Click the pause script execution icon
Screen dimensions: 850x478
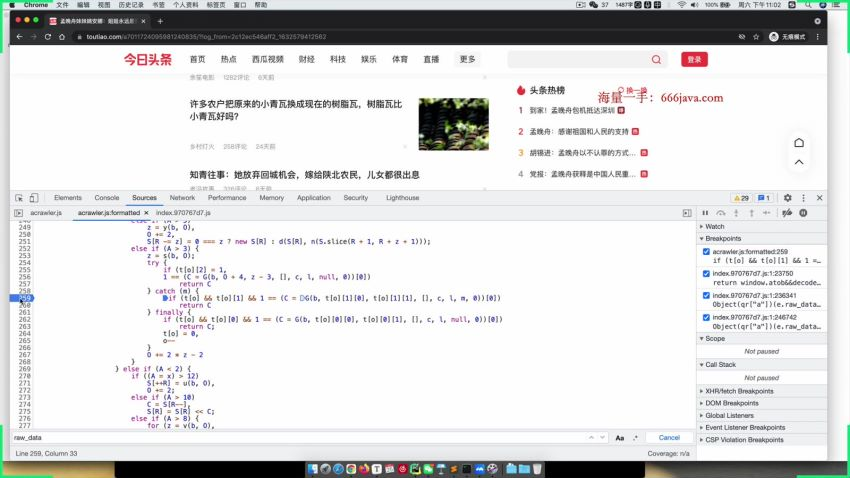[x=705, y=213]
